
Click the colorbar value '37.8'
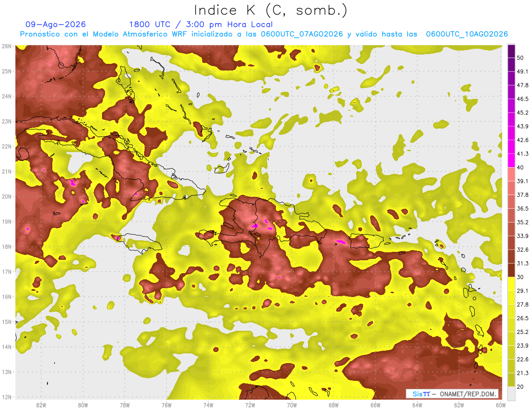point(523,195)
